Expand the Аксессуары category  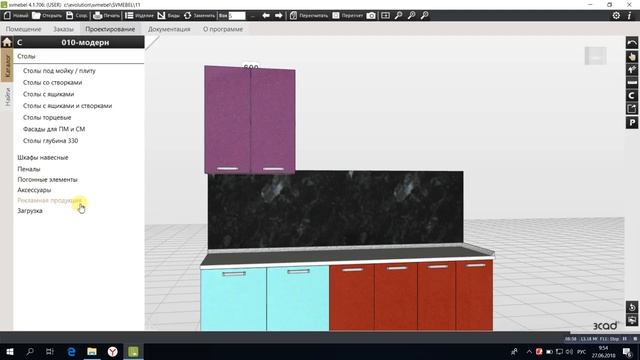(34, 190)
